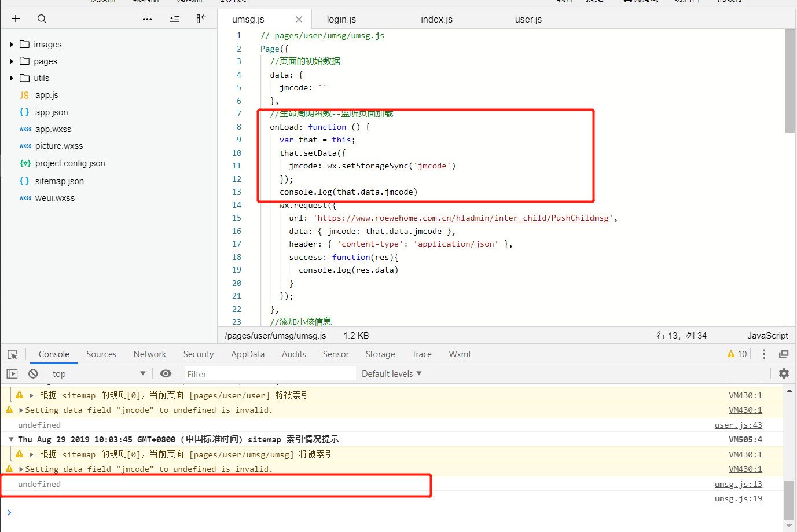Viewport: 797px width, 532px height.
Task: Open the top context dropdown
Action: (x=99, y=374)
